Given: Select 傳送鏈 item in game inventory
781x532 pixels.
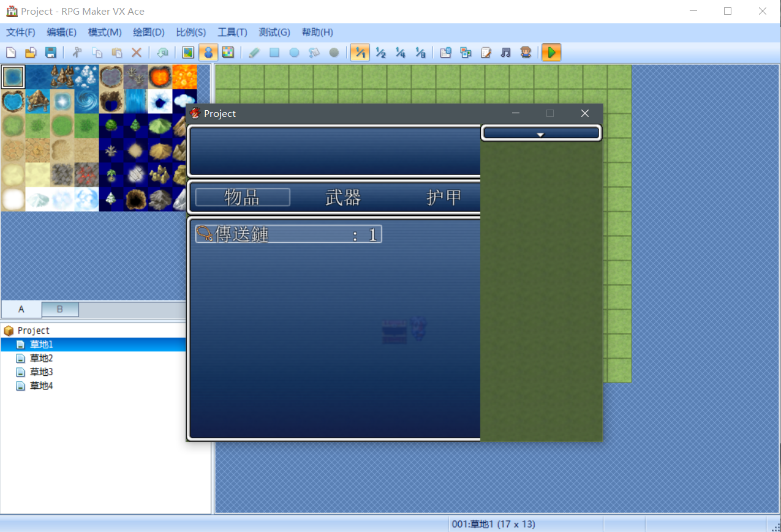Looking at the screenshot, I should coord(289,234).
